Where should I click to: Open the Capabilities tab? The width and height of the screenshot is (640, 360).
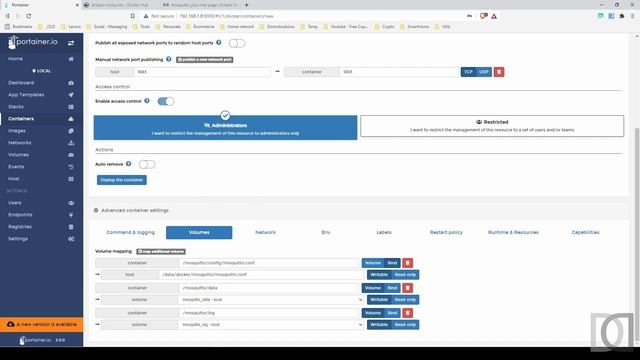click(585, 233)
